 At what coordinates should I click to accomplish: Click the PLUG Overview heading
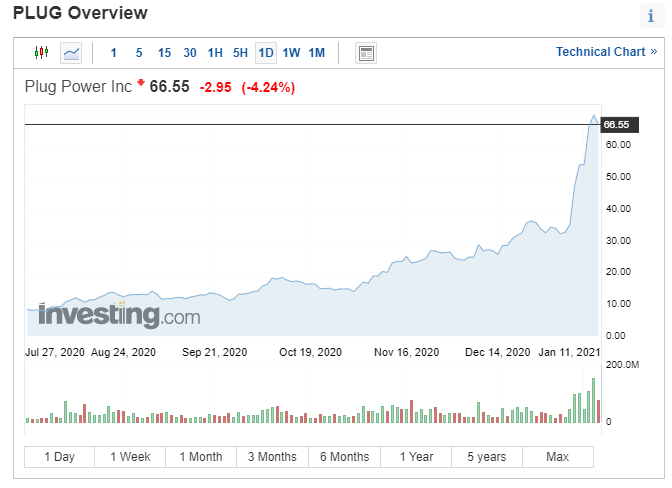coord(81,13)
